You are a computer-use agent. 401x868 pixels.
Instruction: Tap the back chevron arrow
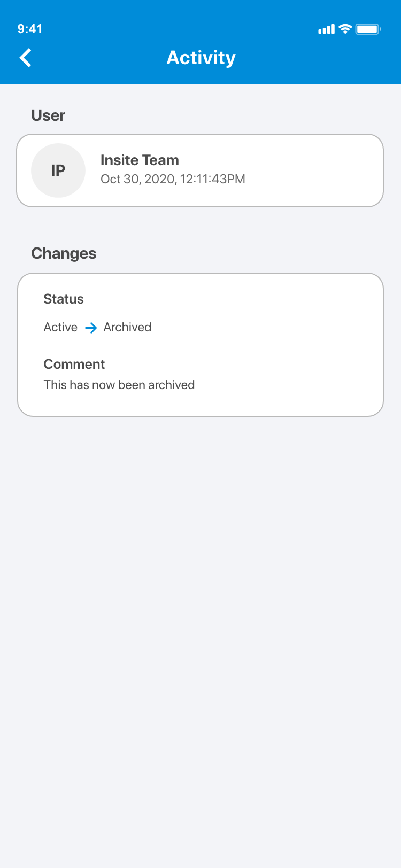click(26, 58)
